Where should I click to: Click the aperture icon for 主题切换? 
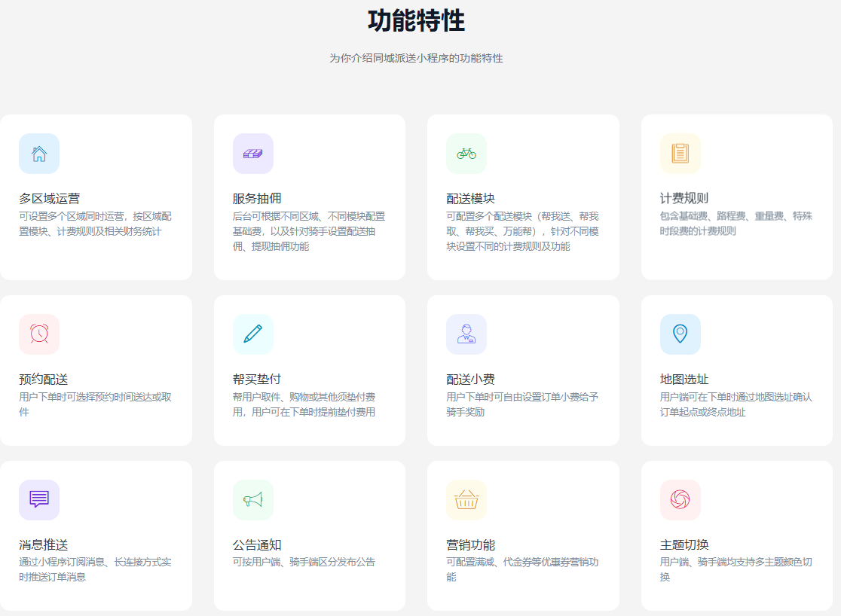point(680,499)
